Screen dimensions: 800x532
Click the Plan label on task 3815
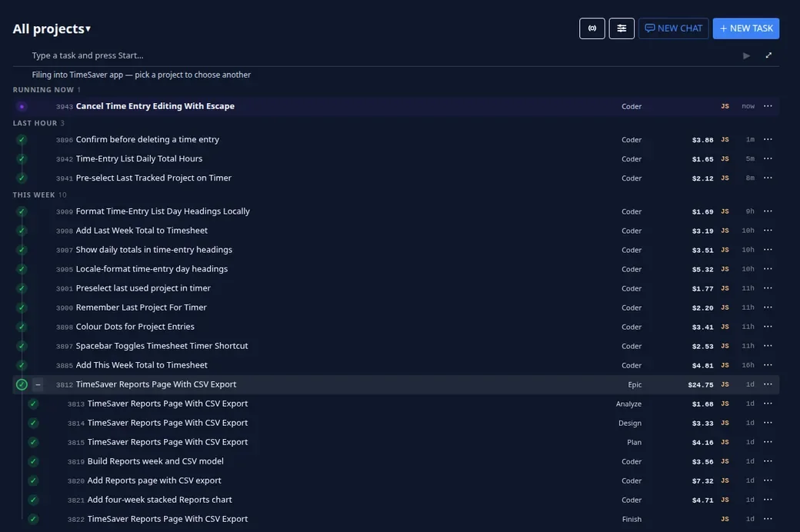[634, 442]
